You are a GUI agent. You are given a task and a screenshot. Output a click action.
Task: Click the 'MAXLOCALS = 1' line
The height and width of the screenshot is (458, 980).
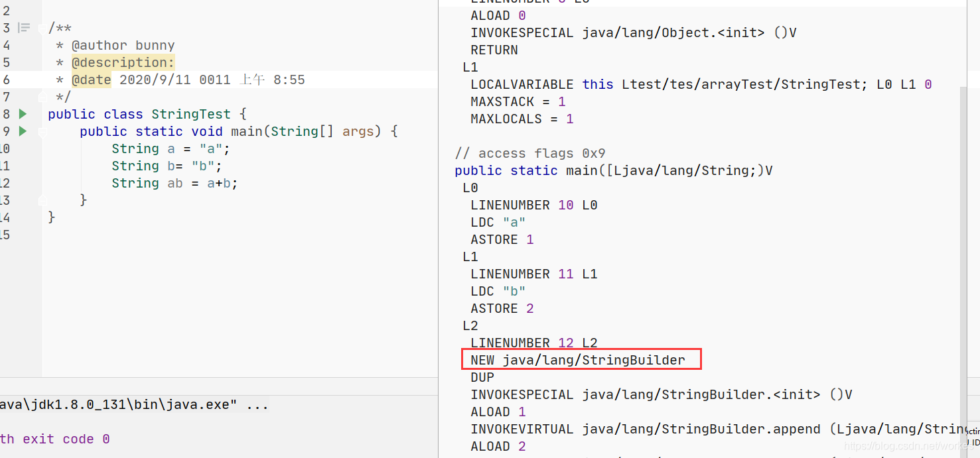(522, 119)
